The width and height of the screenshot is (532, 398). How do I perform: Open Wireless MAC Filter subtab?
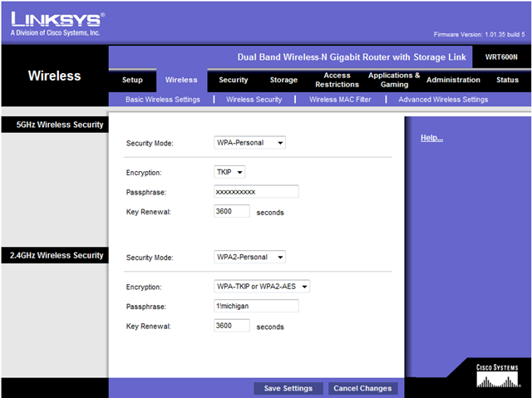coord(340,100)
